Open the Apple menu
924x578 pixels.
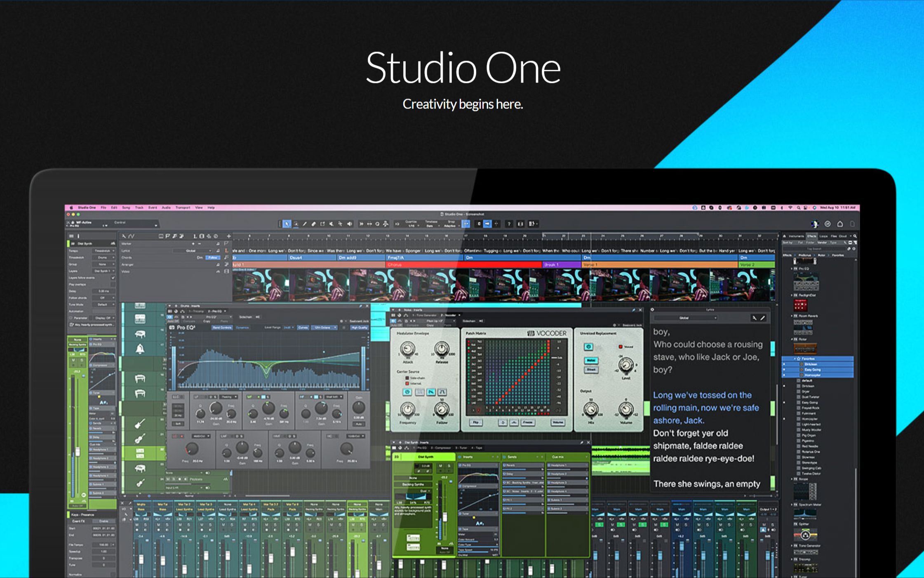71,208
